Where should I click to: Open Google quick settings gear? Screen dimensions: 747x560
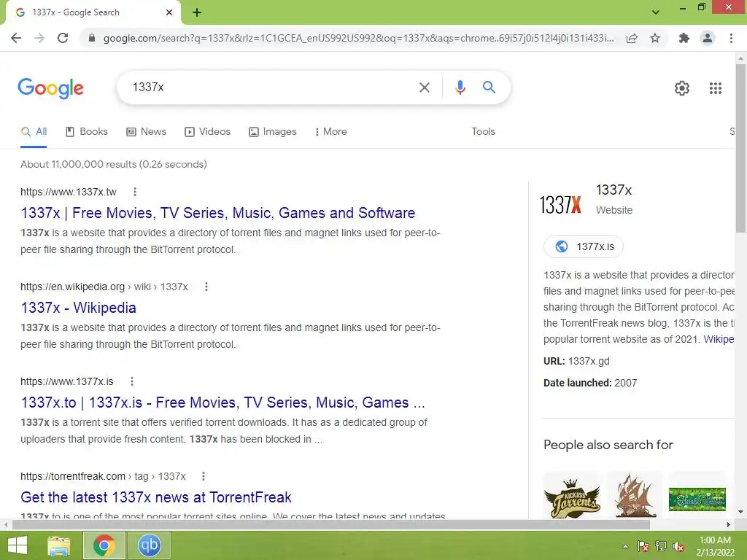pyautogui.click(x=682, y=88)
